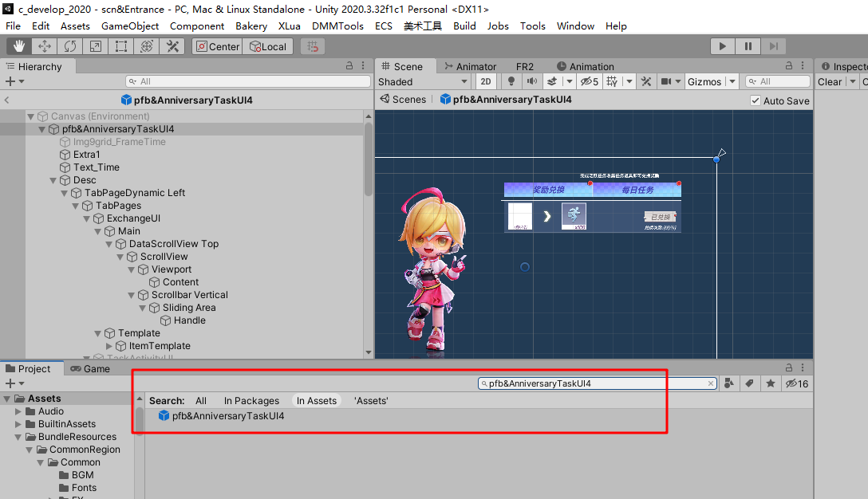Select pfb&AnniversaryTaskUI4 search result asset
868x499 pixels.
(222, 416)
